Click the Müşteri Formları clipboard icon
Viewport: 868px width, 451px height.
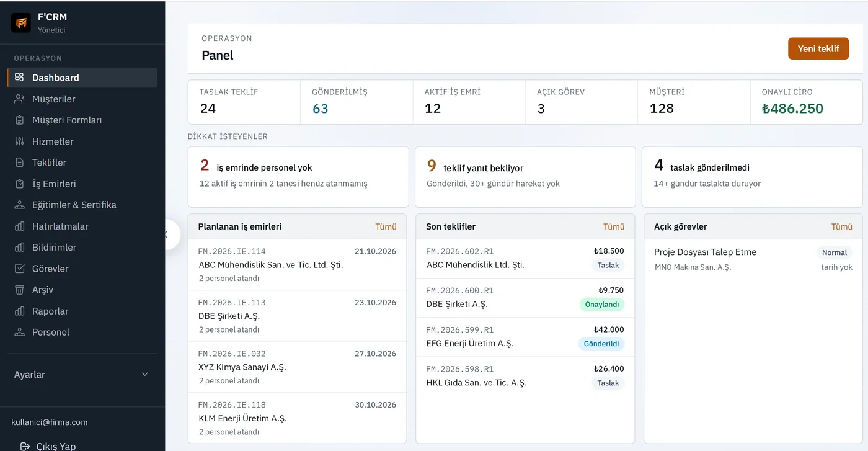point(20,120)
